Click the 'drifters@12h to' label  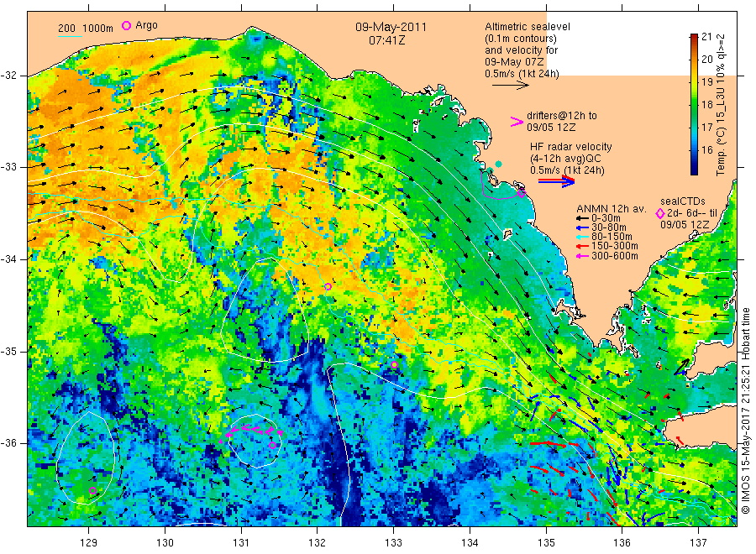[562, 116]
